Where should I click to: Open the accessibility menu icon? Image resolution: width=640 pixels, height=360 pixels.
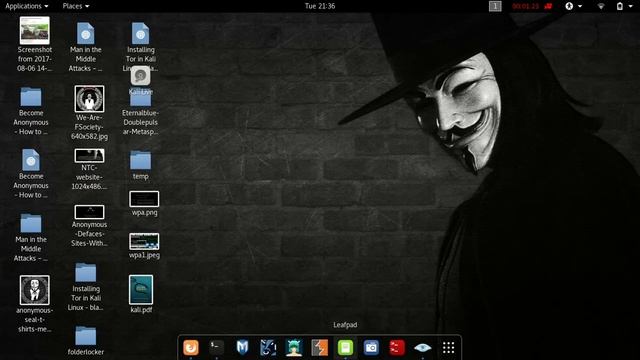point(569,6)
